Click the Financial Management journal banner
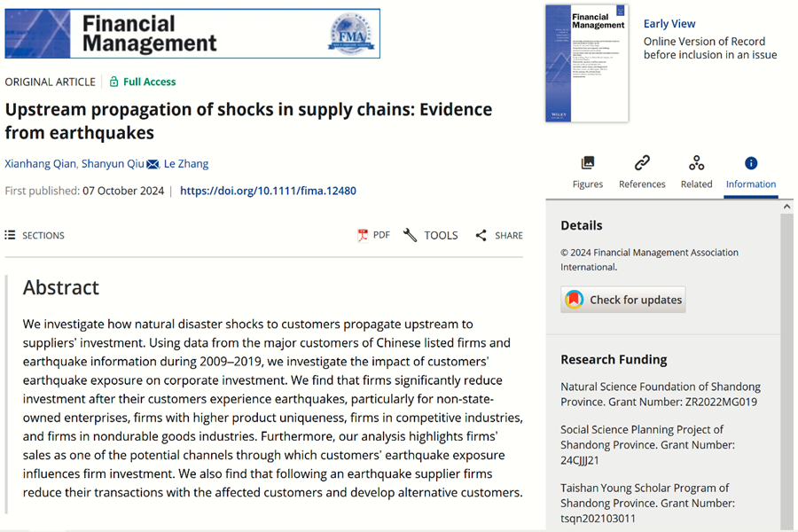Image resolution: width=798 pixels, height=532 pixels. pyautogui.click(x=192, y=34)
